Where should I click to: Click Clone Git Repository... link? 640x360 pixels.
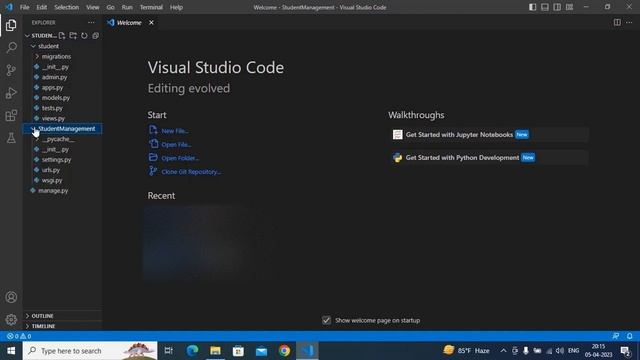191,172
